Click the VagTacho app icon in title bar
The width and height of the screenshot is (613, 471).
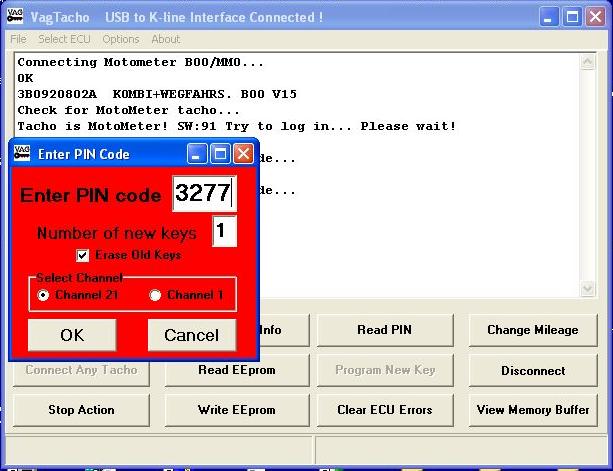tap(15, 16)
